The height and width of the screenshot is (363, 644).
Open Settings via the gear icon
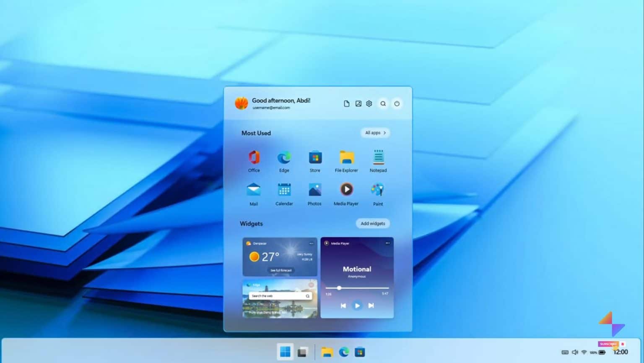[369, 103]
